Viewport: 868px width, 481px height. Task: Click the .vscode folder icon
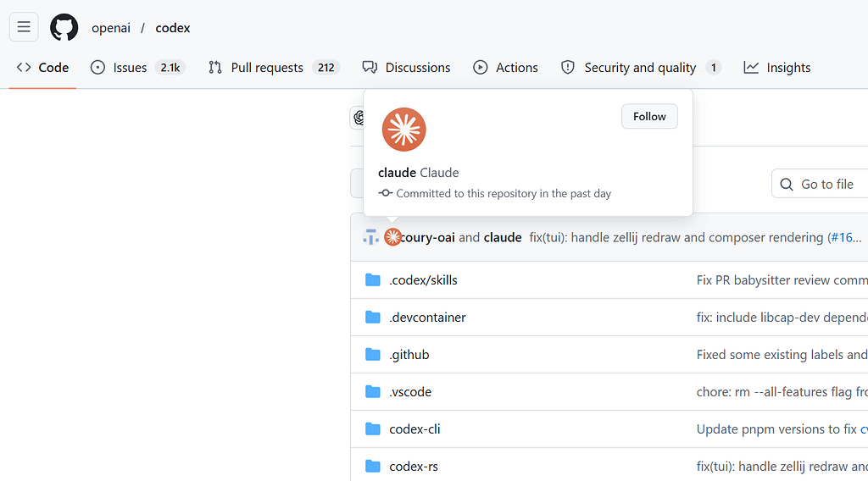coord(373,392)
